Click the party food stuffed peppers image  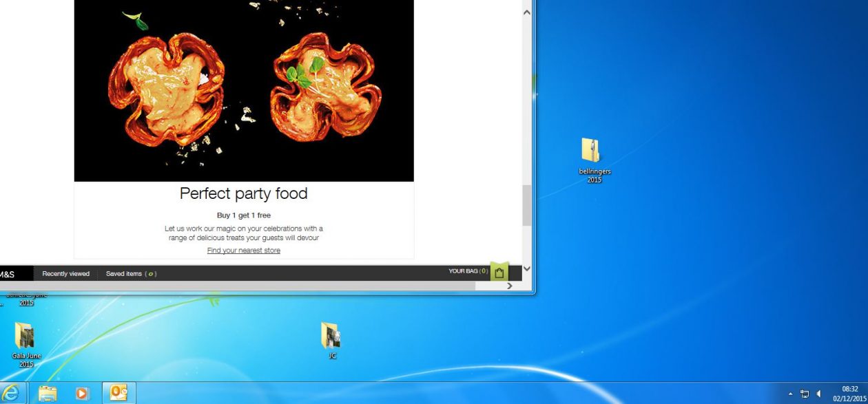click(x=244, y=89)
